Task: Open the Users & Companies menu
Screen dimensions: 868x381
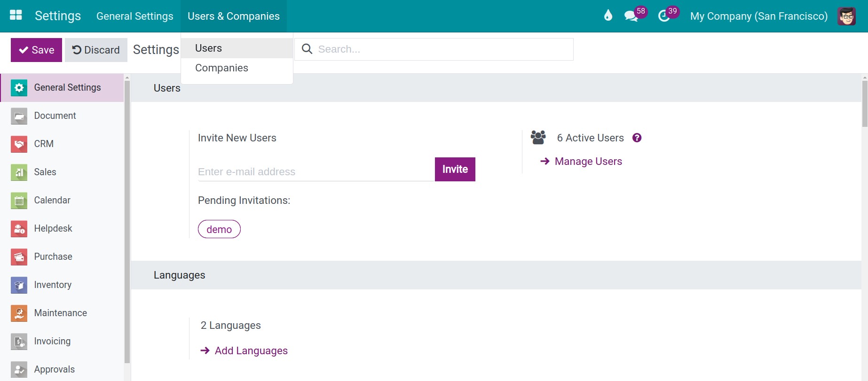Action: click(x=234, y=16)
